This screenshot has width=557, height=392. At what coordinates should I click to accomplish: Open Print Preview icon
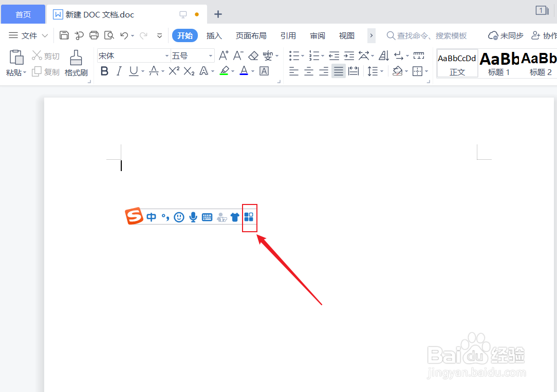pos(109,35)
